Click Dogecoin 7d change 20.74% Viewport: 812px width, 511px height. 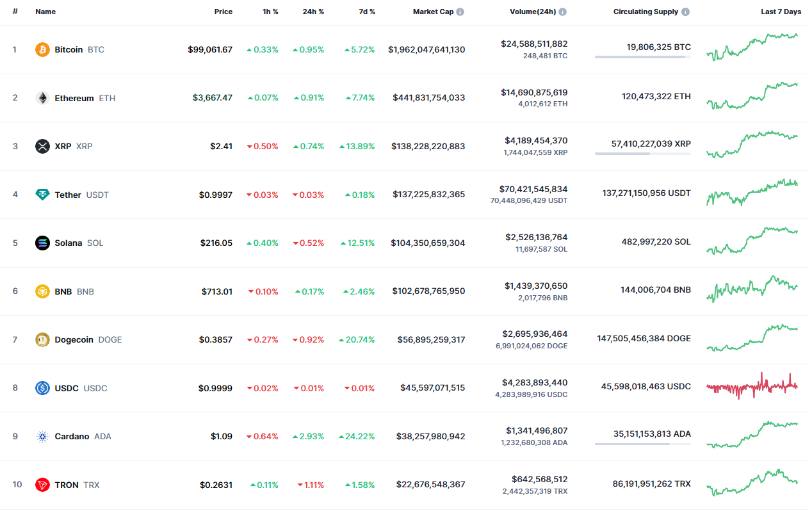click(x=357, y=339)
